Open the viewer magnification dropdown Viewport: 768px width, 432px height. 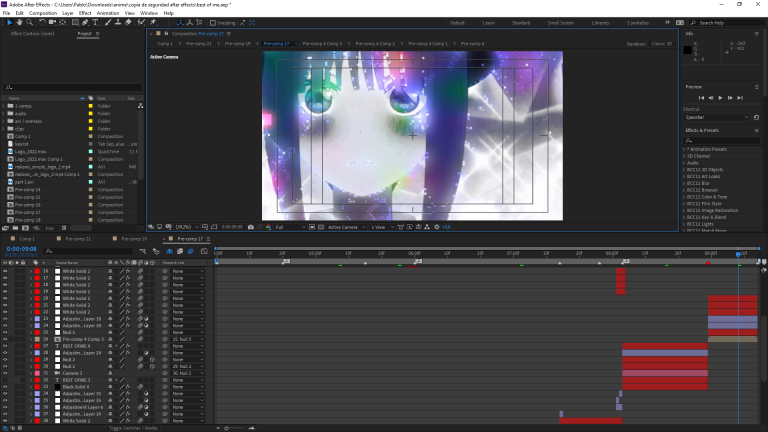point(187,227)
